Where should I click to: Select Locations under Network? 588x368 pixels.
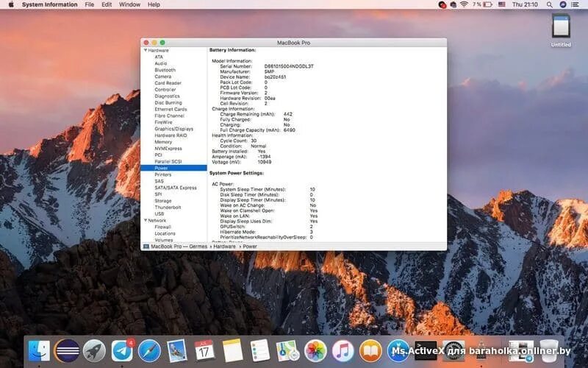coord(165,233)
